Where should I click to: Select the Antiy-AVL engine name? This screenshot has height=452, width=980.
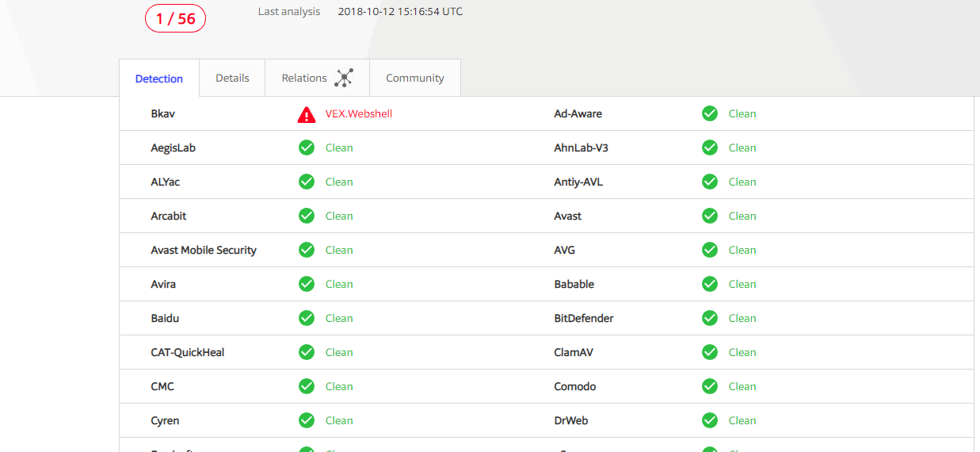pos(578,182)
